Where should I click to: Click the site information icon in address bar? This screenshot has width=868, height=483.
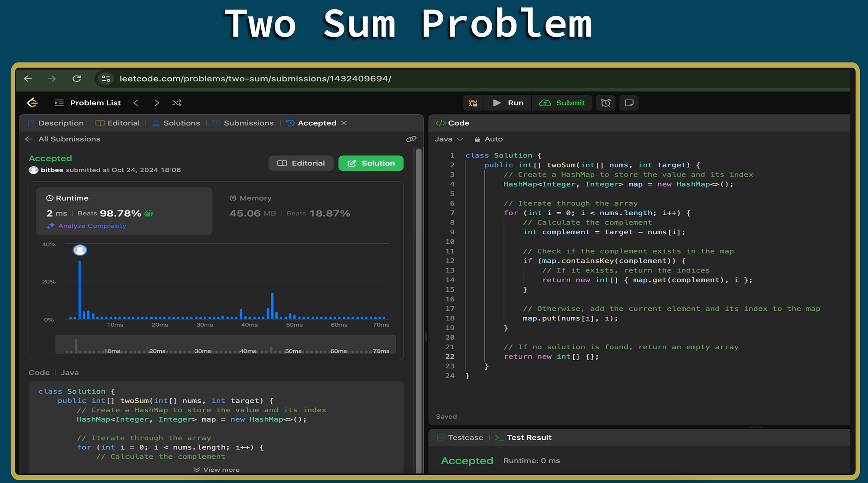(x=105, y=79)
